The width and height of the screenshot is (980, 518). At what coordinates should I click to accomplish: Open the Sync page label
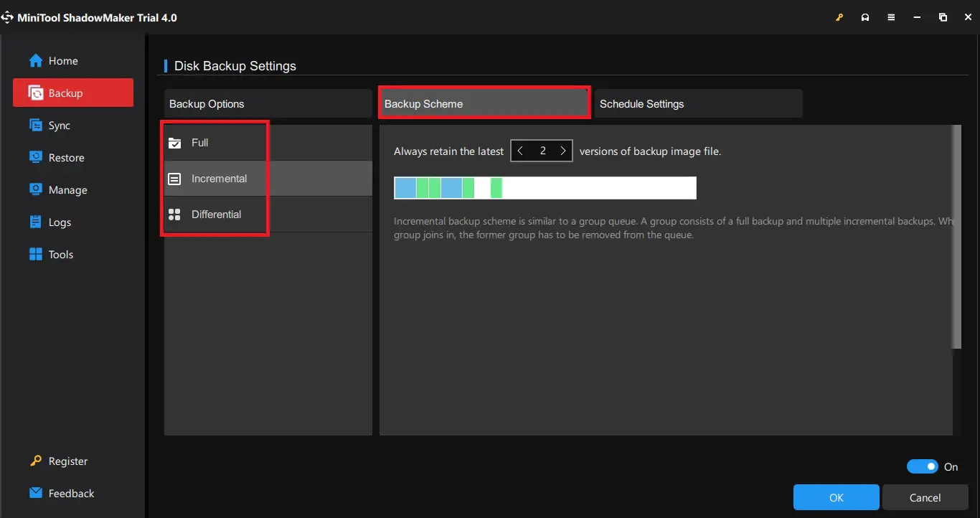tap(60, 126)
